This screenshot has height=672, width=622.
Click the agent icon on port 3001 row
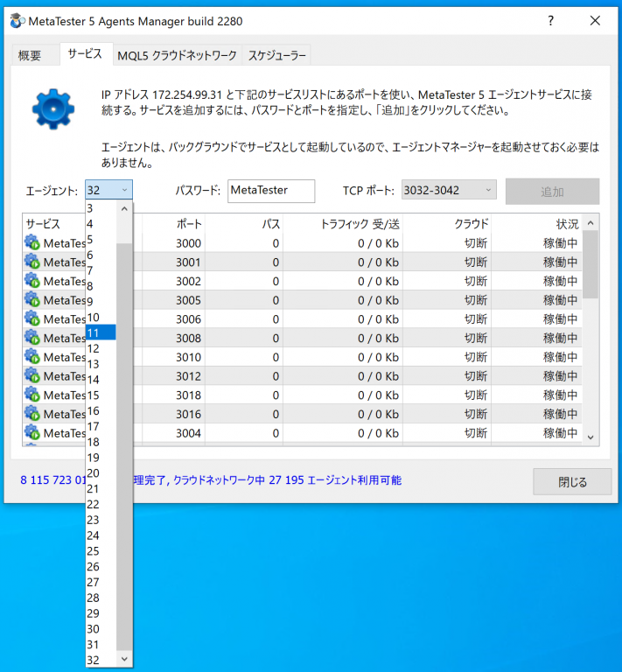[x=32, y=262]
